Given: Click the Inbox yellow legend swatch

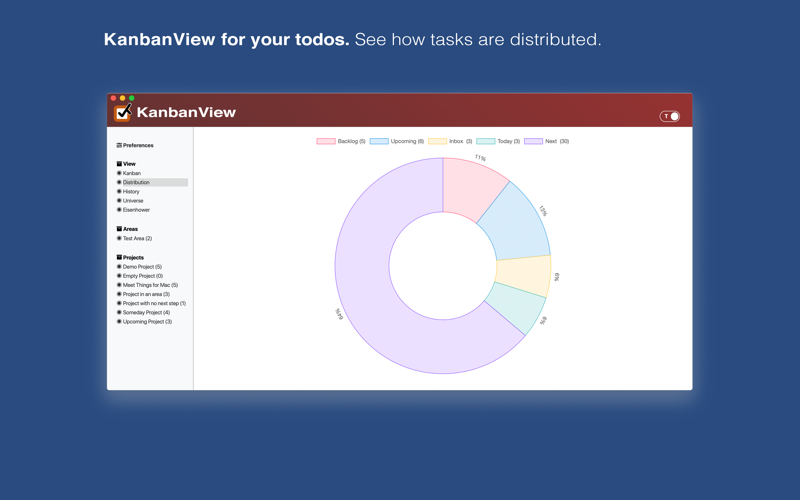Looking at the screenshot, I should tap(437, 141).
